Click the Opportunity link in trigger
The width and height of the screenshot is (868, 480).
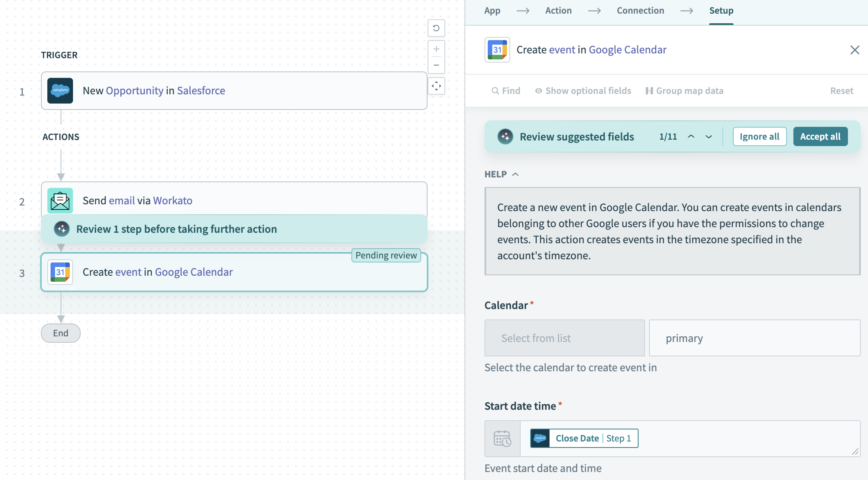click(x=134, y=91)
